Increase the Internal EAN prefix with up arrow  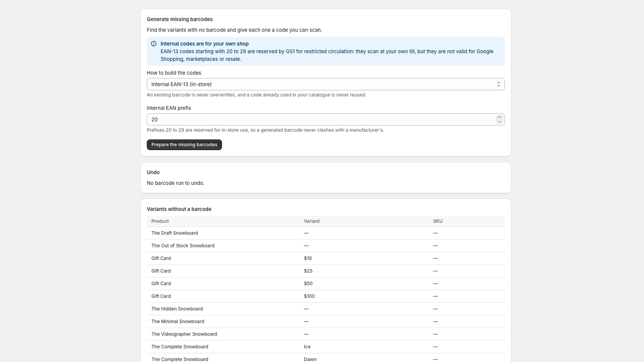pyautogui.click(x=500, y=117)
